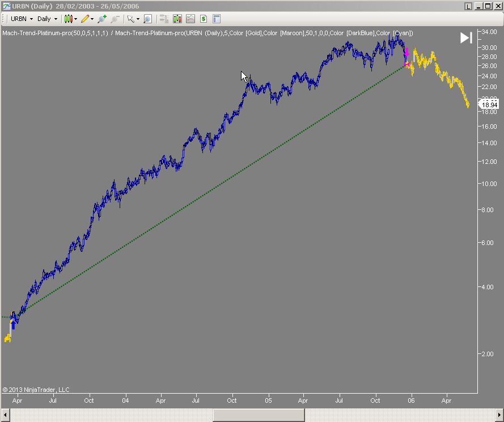Screen dimensions: 504x422
Task: Open the green and red candles chart icon
Action: pos(177,18)
